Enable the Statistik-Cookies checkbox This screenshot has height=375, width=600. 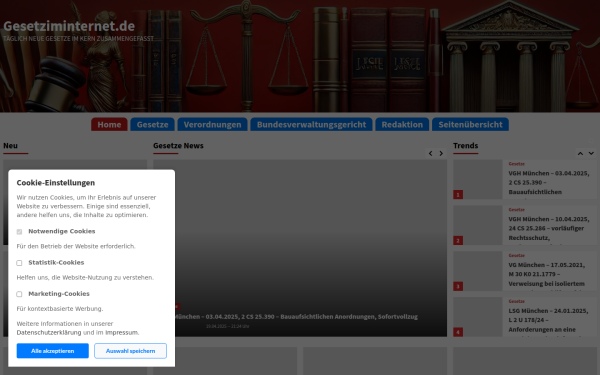[19, 263]
